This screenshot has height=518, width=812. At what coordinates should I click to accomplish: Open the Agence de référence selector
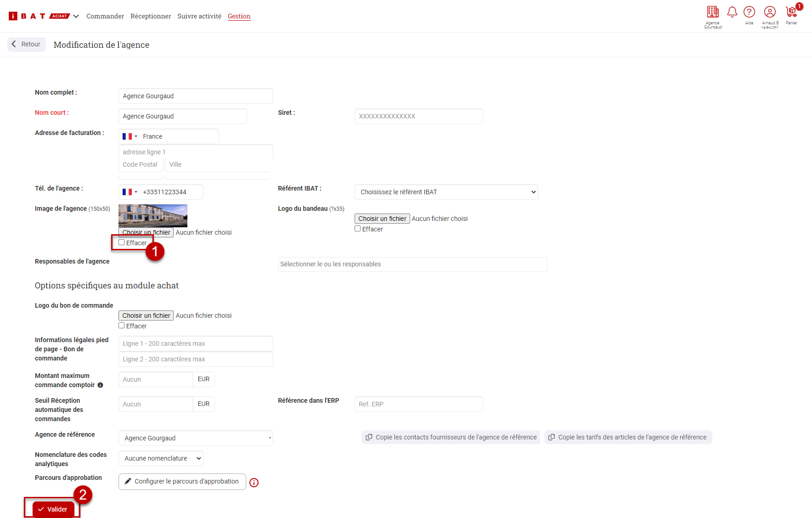coord(196,438)
